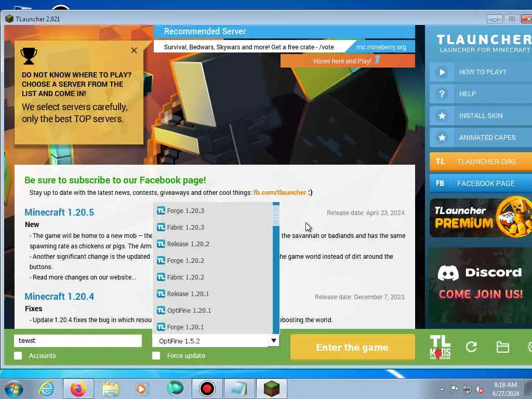Close the yellow server tip popup
This screenshot has height=399, width=532.
point(134,50)
